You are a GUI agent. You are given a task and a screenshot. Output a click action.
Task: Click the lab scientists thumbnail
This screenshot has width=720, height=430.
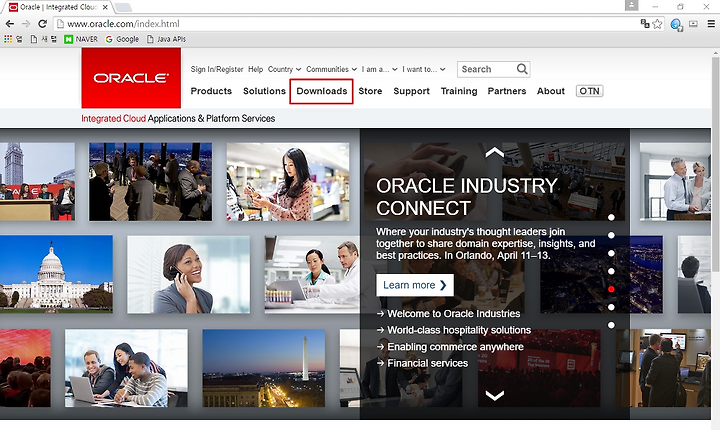(x=312, y=275)
